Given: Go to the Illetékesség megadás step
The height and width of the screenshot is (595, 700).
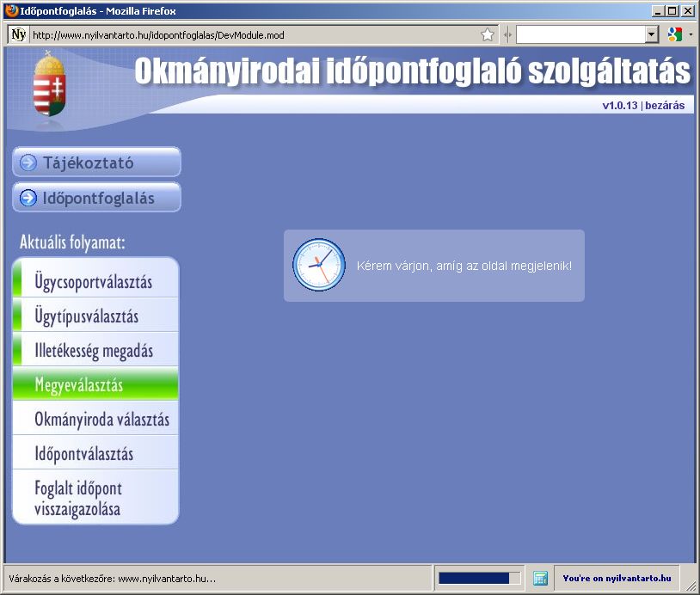Looking at the screenshot, I should (94, 351).
